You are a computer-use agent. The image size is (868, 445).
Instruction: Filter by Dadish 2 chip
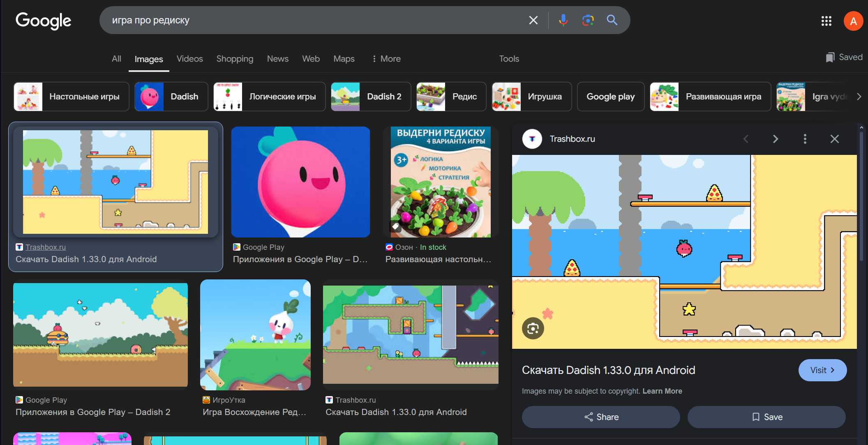click(x=371, y=97)
